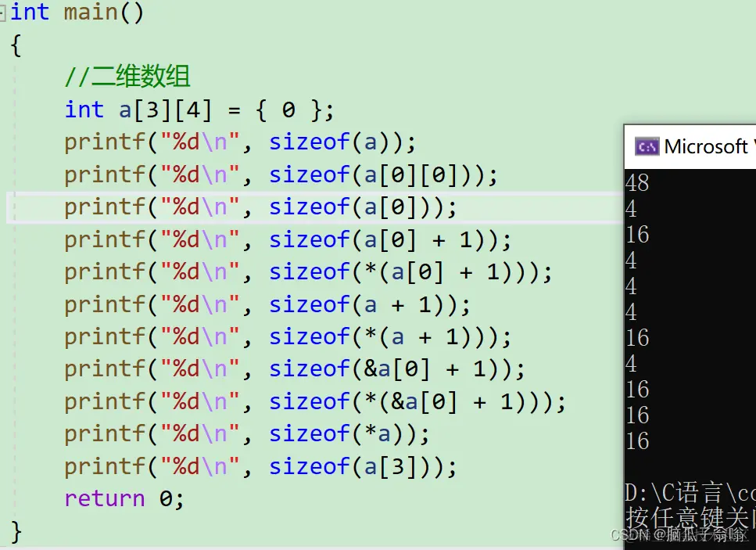This screenshot has height=550, width=756.
Task: Click the opening brace under int main()
Action: (16, 45)
